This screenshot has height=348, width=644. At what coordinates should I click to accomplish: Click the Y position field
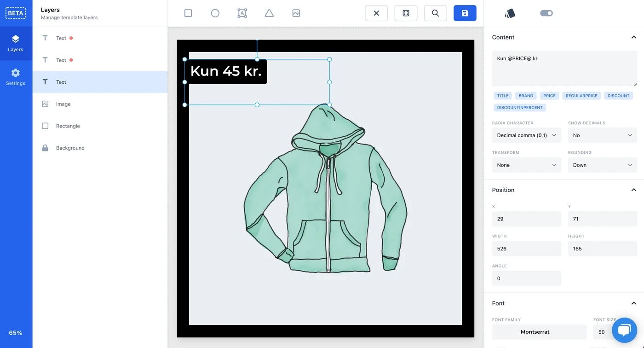click(x=603, y=219)
